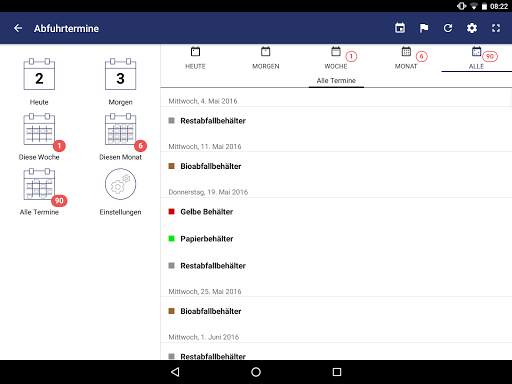Open Bioabfallbehälter entry on 11. Mai
The image size is (512, 384).
tap(336, 166)
